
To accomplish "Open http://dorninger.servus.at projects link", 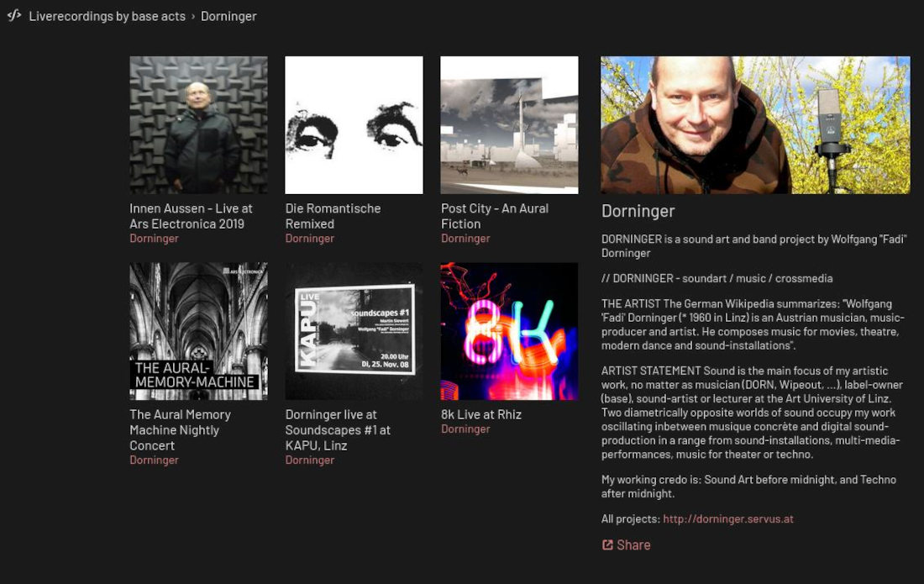I will pos(728,519).
